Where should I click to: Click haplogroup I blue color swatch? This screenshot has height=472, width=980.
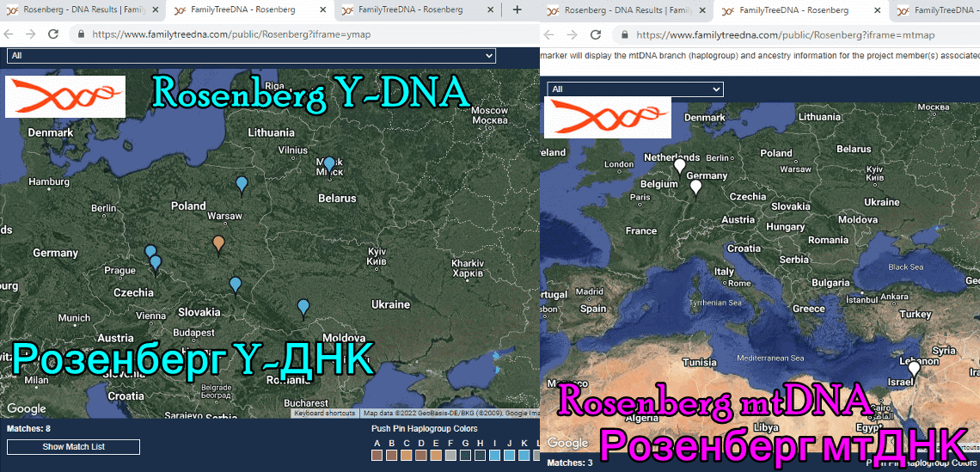(494, 456)
